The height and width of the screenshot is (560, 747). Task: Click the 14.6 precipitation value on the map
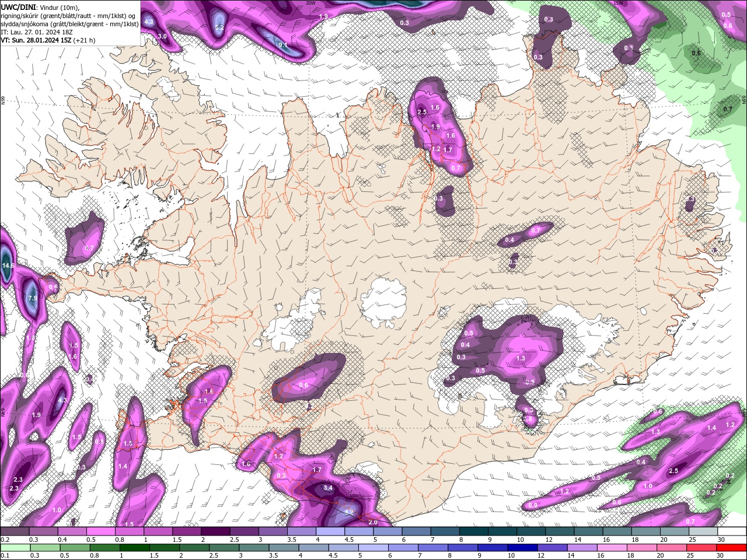[8, 265]
